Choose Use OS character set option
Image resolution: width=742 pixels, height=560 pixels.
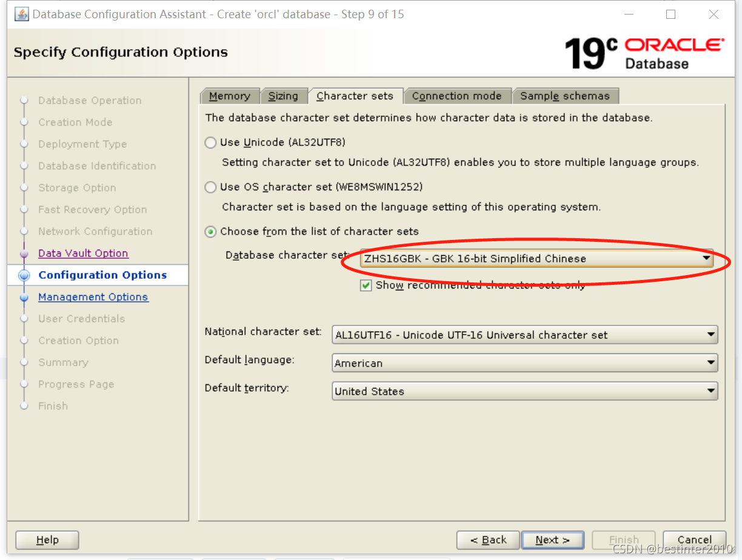(210, 187)
